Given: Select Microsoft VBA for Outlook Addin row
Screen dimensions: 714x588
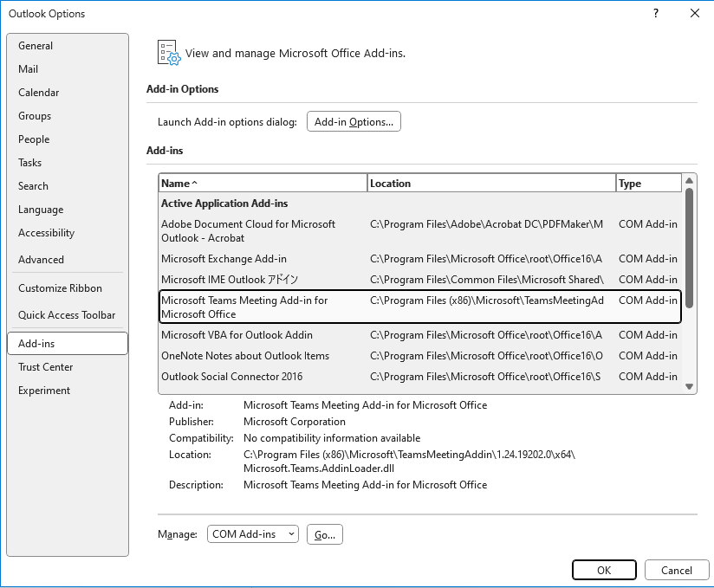Looking at the screenshot, I should click(420, 335).
